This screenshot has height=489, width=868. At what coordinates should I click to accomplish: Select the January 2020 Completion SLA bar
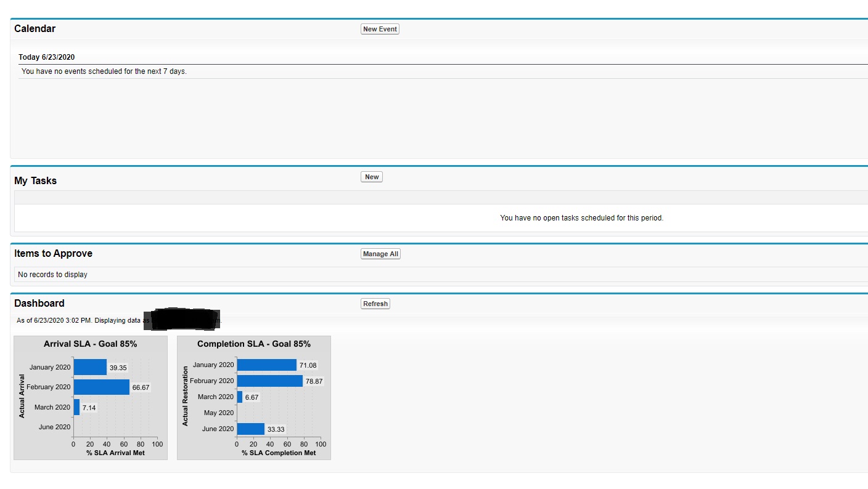click(266, 365)
